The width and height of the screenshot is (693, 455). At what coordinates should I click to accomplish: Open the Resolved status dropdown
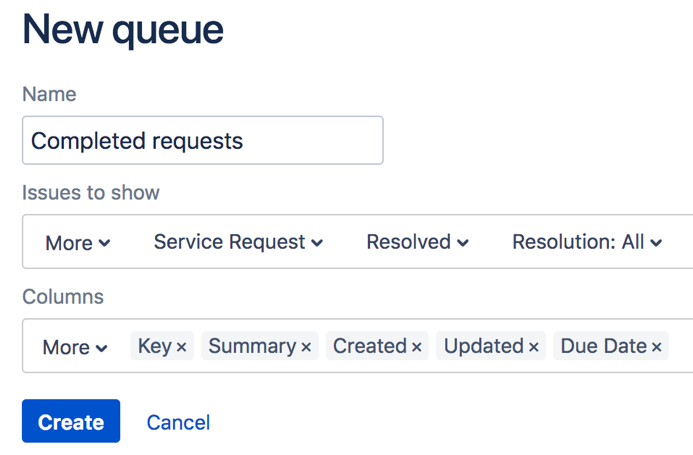(417, 242)
